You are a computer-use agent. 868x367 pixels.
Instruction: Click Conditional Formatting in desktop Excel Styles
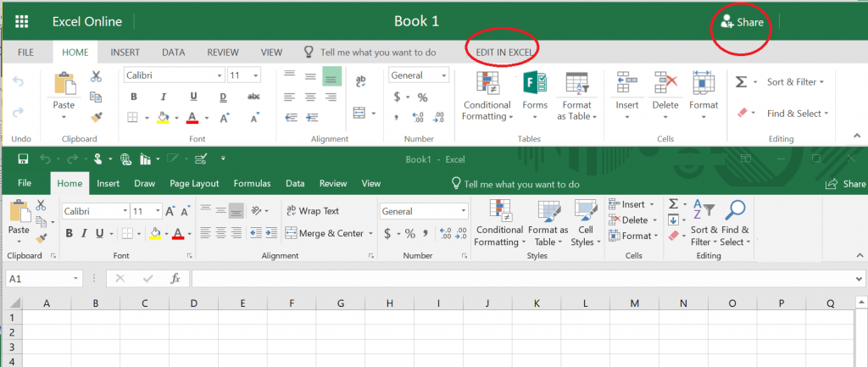(x=498, y=224)
